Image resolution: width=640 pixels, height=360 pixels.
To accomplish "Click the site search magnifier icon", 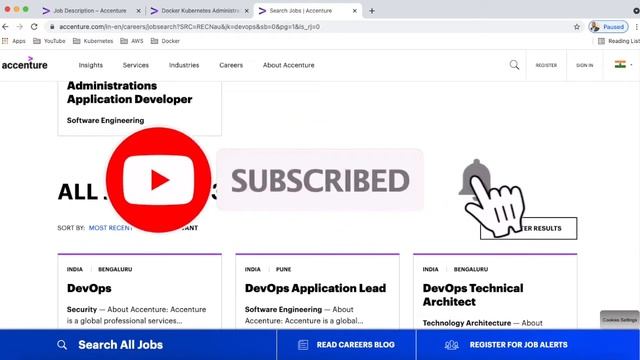I will (x=514, y=65).
